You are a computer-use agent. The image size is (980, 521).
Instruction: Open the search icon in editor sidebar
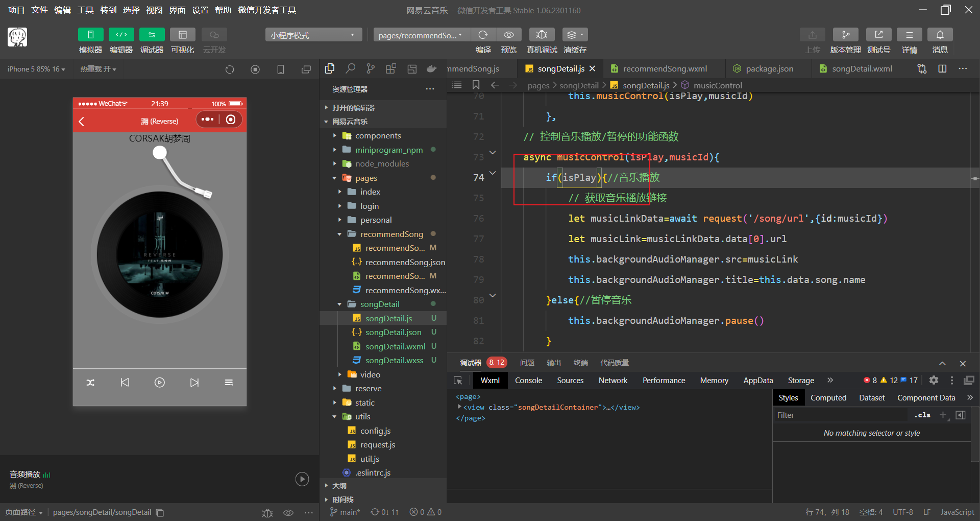point(350,68)
